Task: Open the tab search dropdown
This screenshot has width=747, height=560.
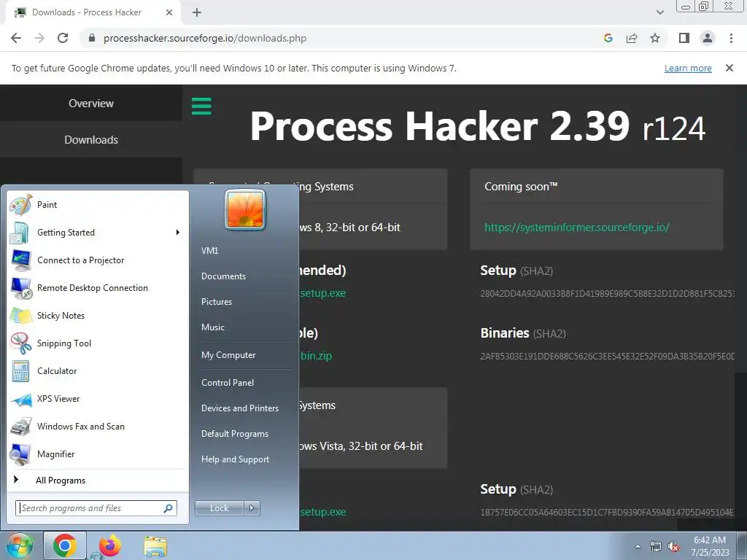Action: (659, 12)
